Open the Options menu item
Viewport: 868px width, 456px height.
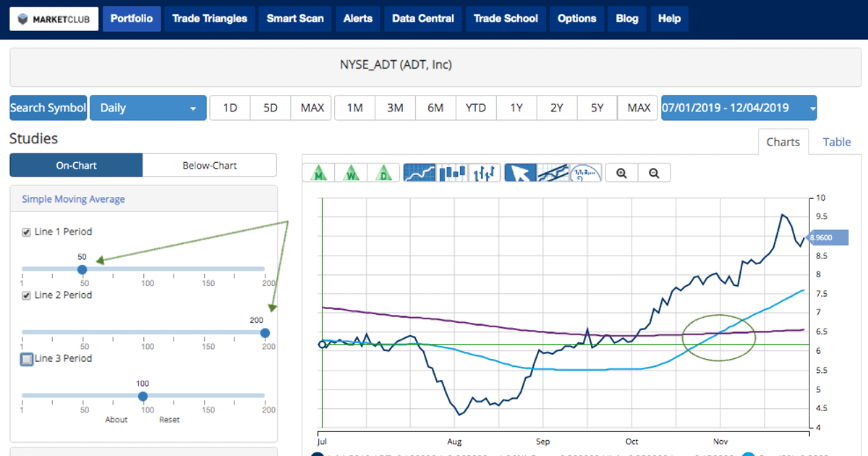577,19
